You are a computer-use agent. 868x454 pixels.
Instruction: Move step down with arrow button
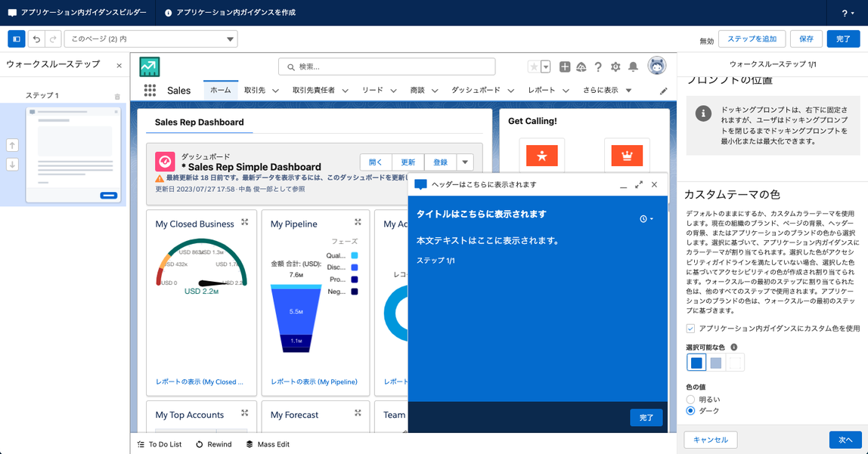[x=12, y=164]
